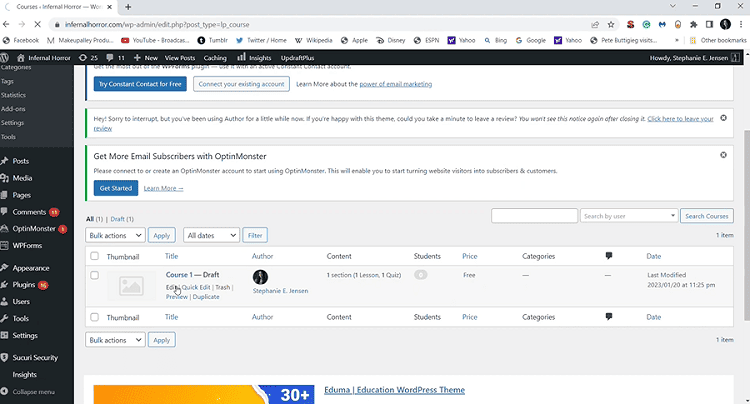
Task: Dismiss the Author theme review notice
Action: click(x=723, y=118)
